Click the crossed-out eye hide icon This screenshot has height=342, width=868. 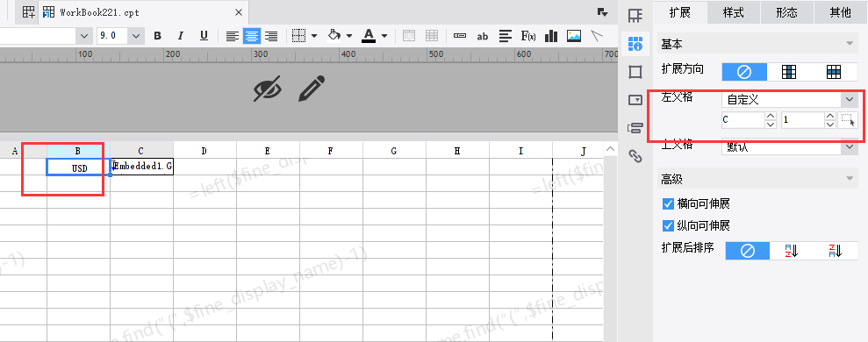pyautogui.click(x=268, y=89)
